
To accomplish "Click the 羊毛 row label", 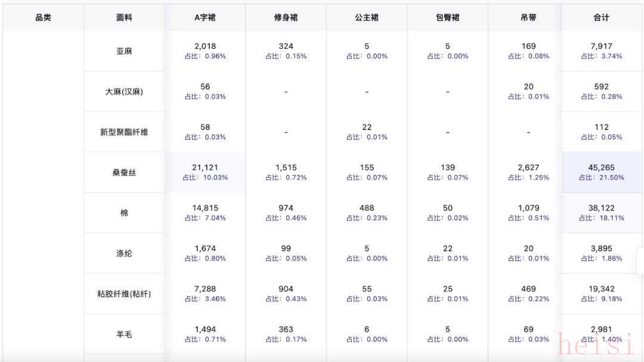I will [124, 335].
